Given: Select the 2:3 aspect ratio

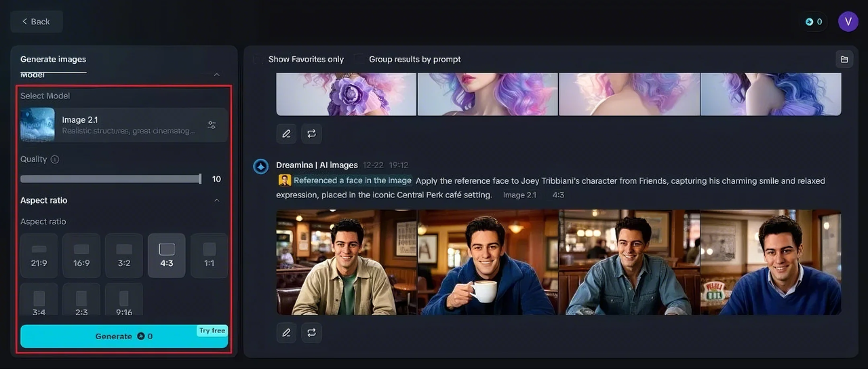Looking at the screenshot, I should tap(81, 300).
